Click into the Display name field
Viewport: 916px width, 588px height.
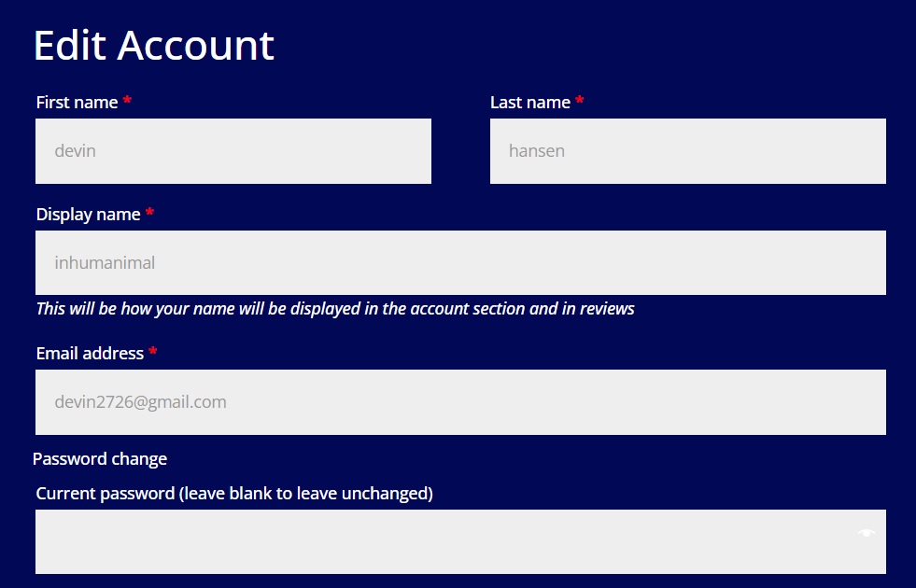coord(460,263)
